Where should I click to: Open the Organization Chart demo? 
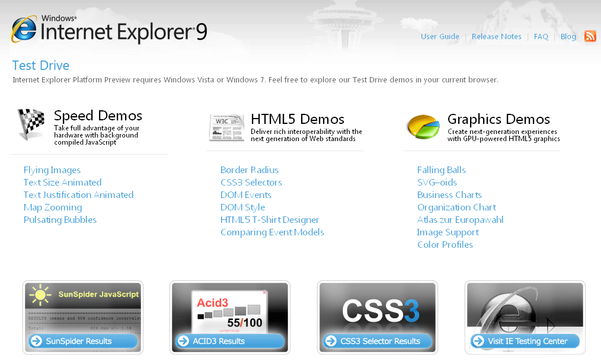click(457, 207)
